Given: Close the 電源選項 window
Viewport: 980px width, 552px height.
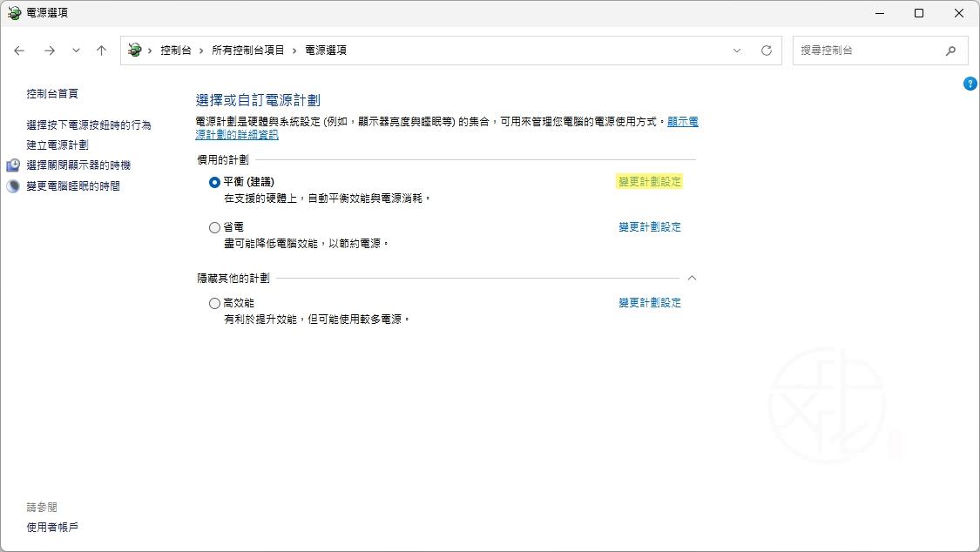Looking at the screenshot, I should 959,13.
